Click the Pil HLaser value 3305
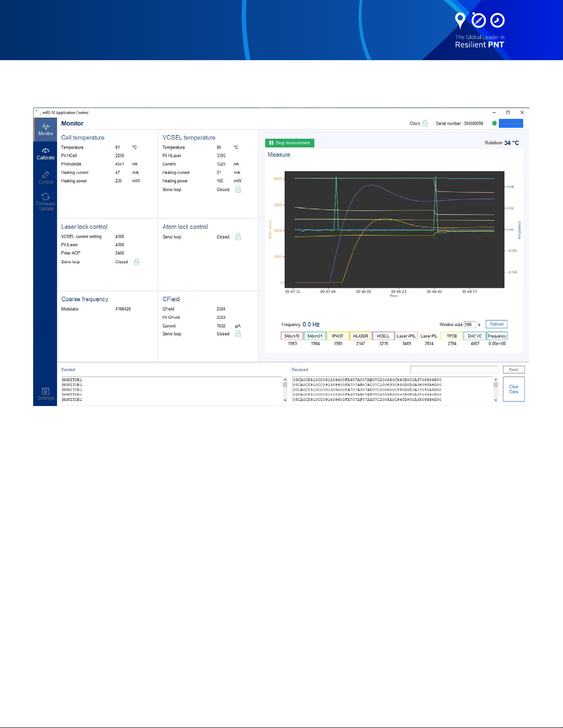563x728 pixels. pos(221,156)
